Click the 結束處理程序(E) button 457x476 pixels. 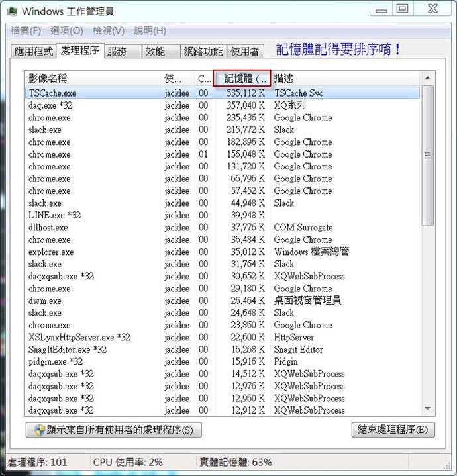(393, 430)
